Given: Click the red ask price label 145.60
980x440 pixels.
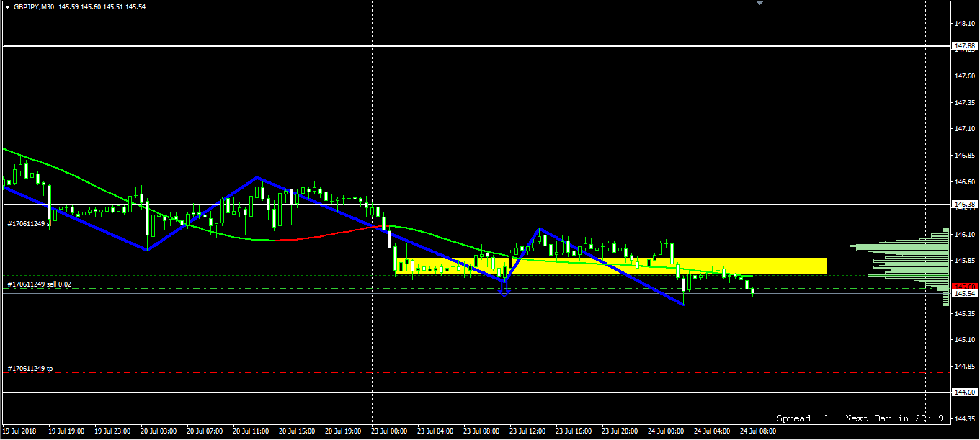Looking at the screenshot, I should pyautogui.click(x=965, y=287).
